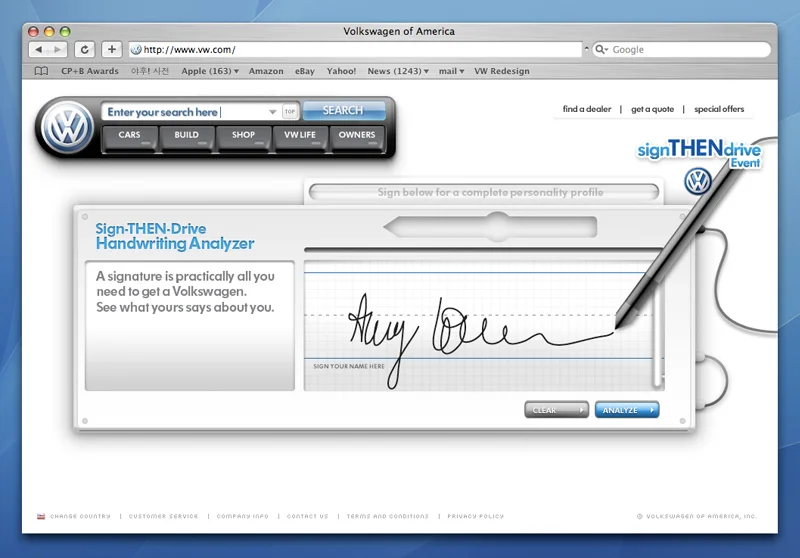Click the TOP button beside search field
The height and width of the screenshot is (558, 800).
pyautogui.click(x=290, y=111)
